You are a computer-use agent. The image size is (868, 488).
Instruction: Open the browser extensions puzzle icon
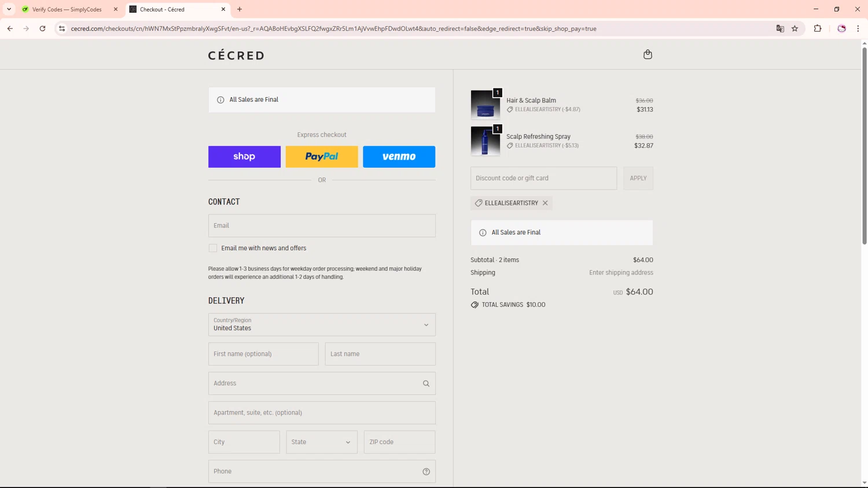(818, 28)
